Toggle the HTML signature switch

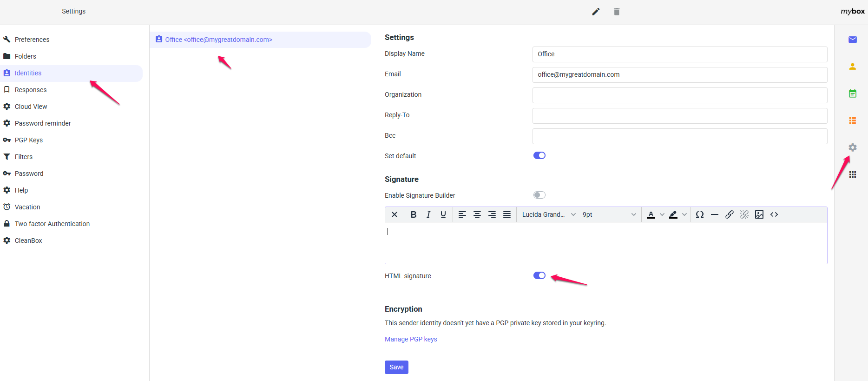tap(539, 275)
